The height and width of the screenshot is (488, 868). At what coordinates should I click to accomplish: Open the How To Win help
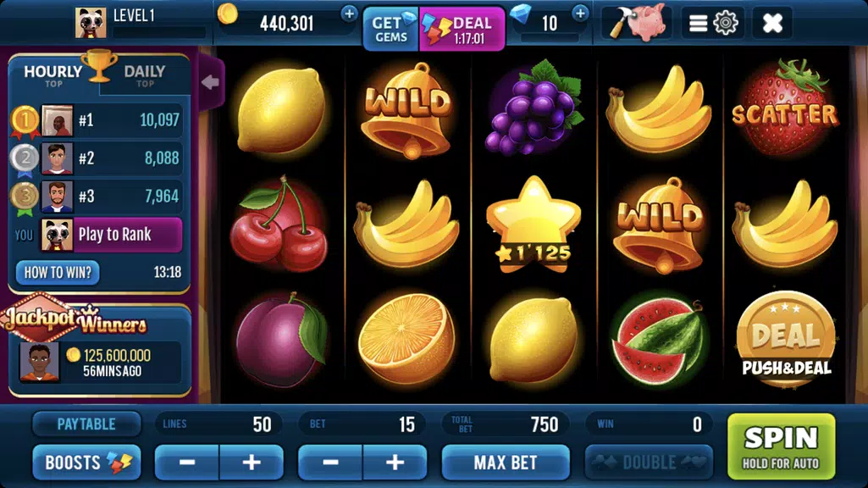pyautogui.click(x=58, y=273)
